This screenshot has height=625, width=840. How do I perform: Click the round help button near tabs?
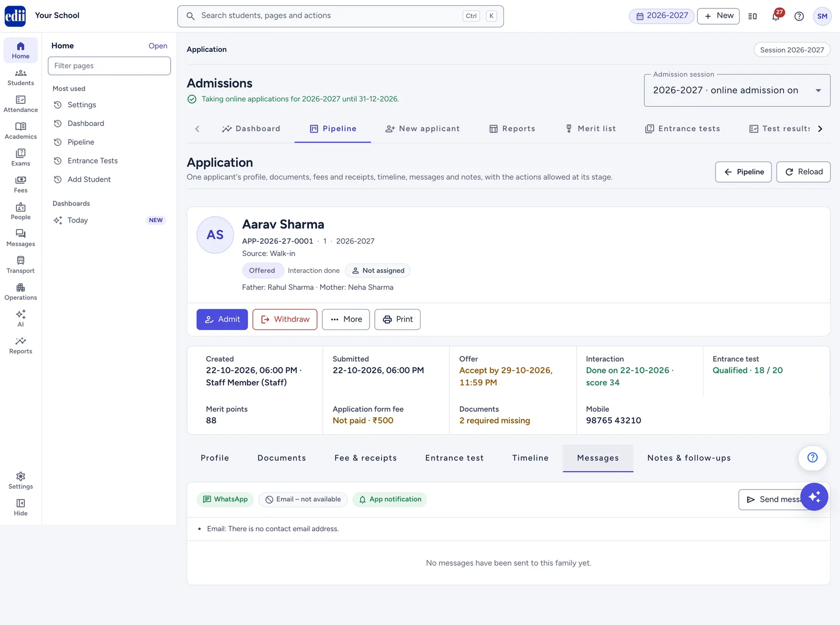coord(812,458)
